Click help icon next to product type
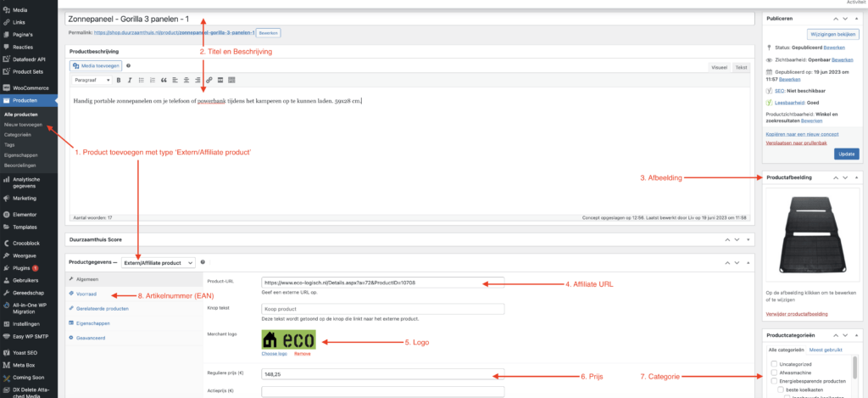Image resolution: width=868 pixels, height=398 pixels. point(203,262)
